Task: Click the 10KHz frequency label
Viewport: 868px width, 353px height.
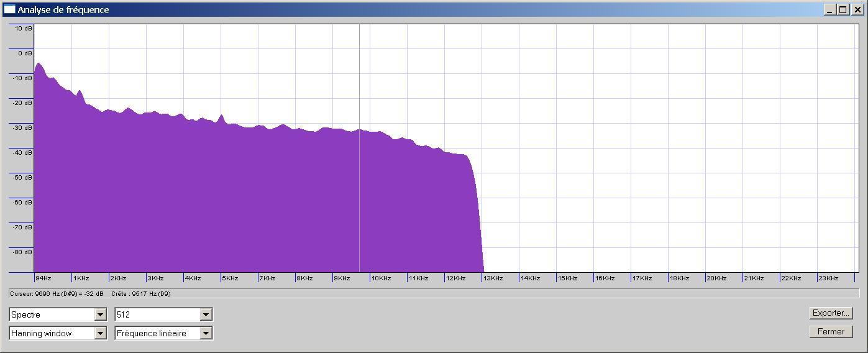Action: coord(381,278)
